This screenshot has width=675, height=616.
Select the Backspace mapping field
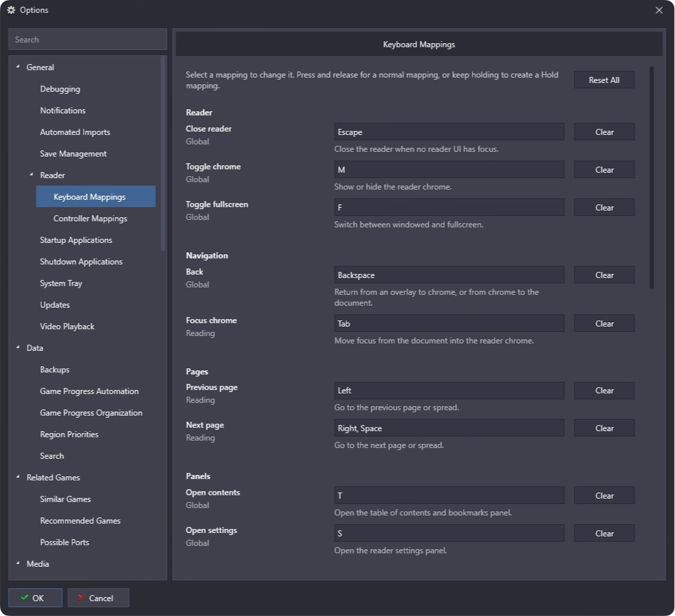[449, 275]
